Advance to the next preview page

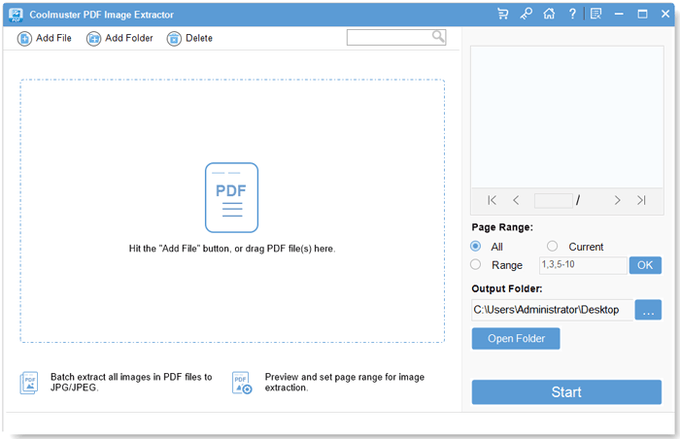617,200
